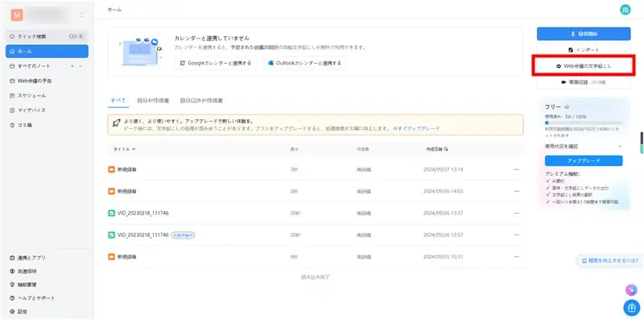Click orange recording icon of 14:03 row
This screenshot has height=320, width=644.
click(111, 191)
